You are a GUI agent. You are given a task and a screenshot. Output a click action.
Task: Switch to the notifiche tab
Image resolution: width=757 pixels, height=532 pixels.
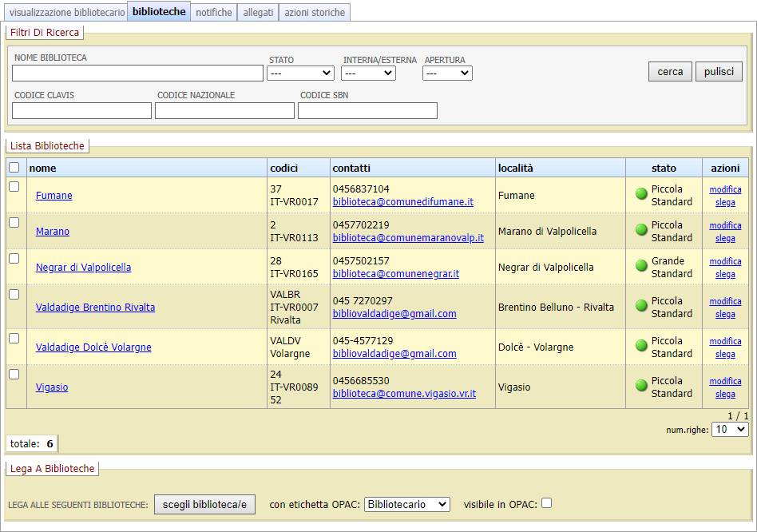pyautogui.click(x=213, y=13)
